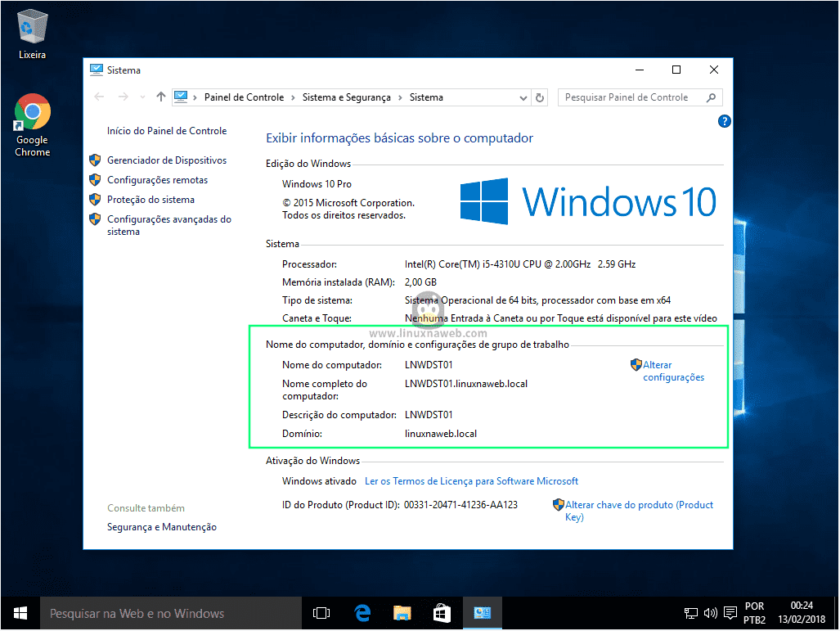Open network status tray icon
The height and width of the screenshot is (631, 840).
coord(691,613)
